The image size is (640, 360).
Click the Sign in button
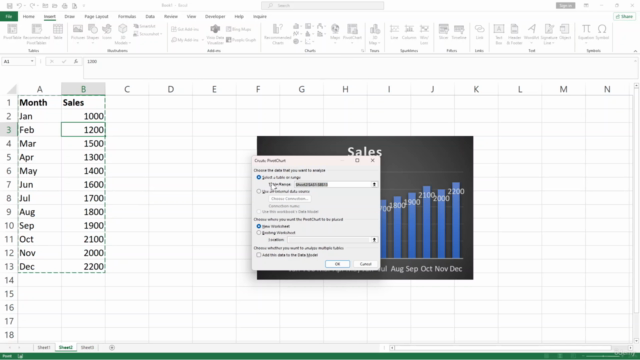pos(565,5)
